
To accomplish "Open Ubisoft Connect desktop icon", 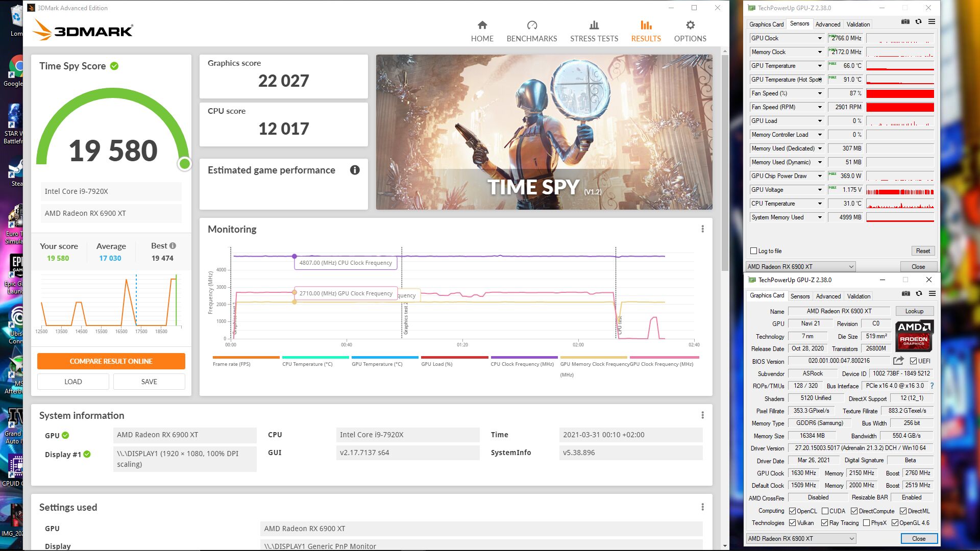I will click(x=15, y=324).
